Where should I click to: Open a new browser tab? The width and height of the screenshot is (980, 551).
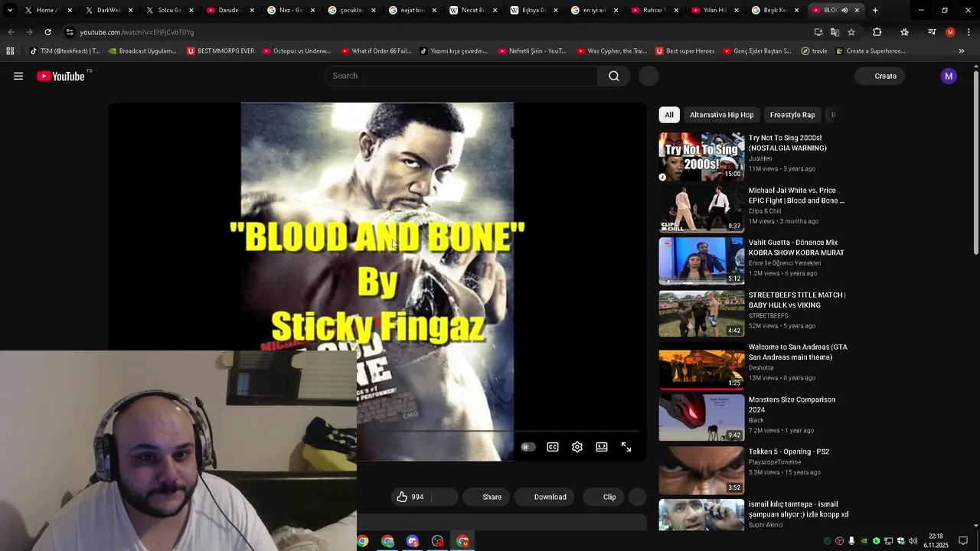(x=875, y=10)
